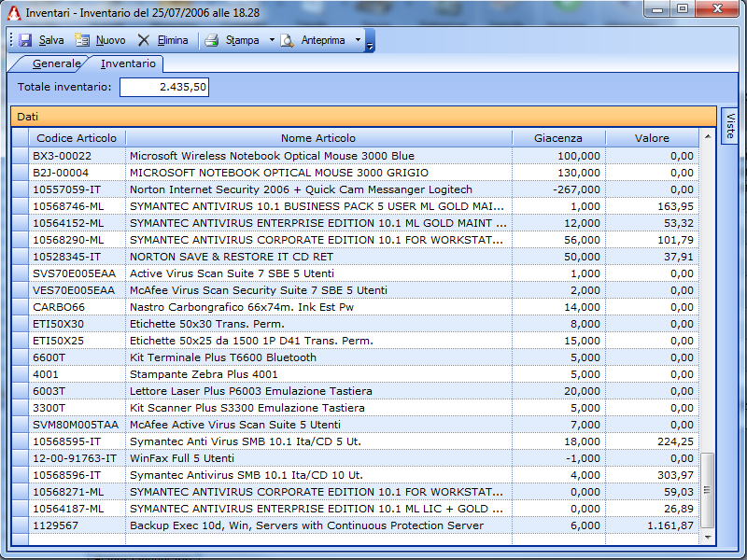Click the grid top-left select-all corner
The width and height of the screenshot is (747, 560).
[20, 138]
